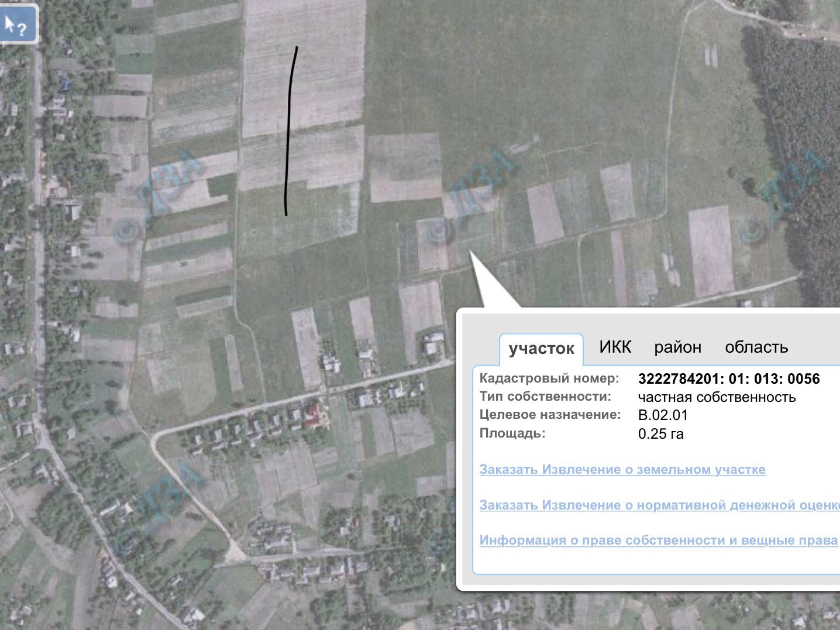Click the Тип собственности label
Viewport: 840px width, 630px height.
545,396
